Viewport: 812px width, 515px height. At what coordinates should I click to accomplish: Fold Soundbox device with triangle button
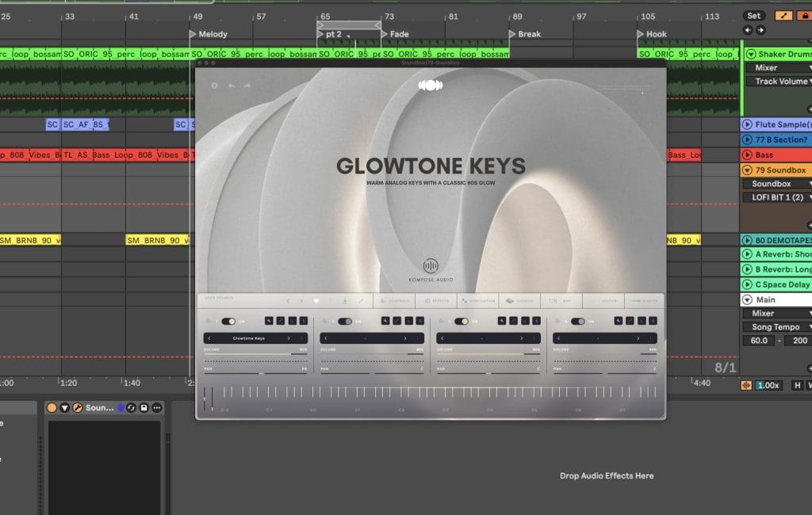click(65, 408)
